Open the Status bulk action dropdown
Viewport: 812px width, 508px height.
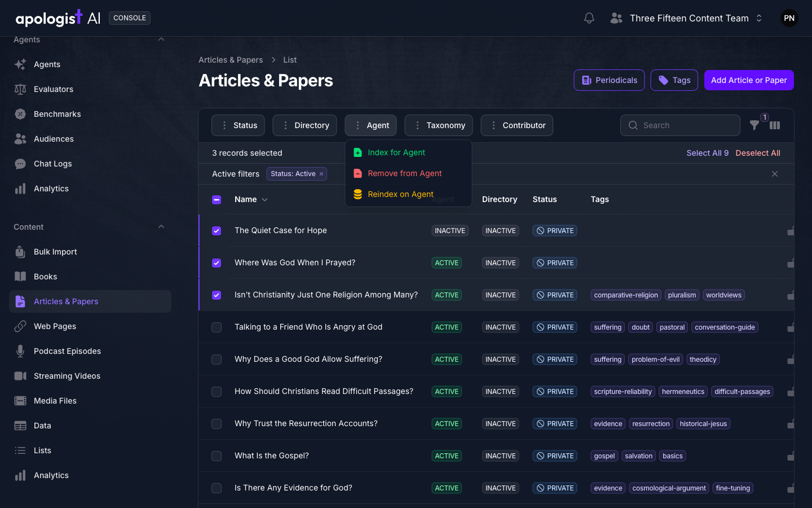pyautogui.click(x=238, y=125)
